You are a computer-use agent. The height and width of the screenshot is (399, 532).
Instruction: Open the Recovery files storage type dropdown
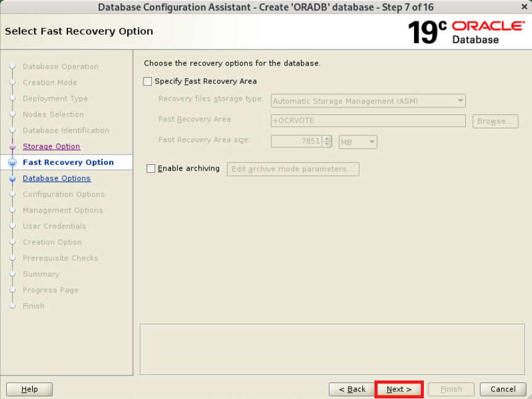(x=368, y=101)
